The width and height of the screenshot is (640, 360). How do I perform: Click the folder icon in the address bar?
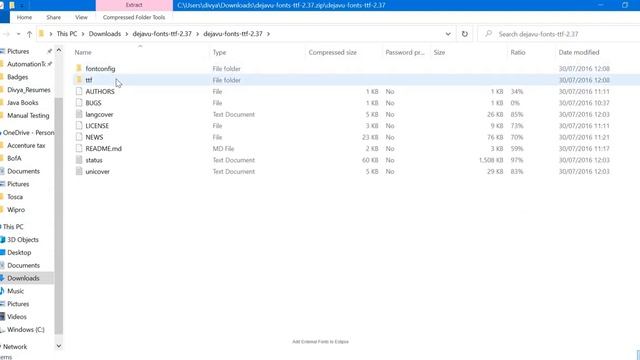[x=41, y=34]
